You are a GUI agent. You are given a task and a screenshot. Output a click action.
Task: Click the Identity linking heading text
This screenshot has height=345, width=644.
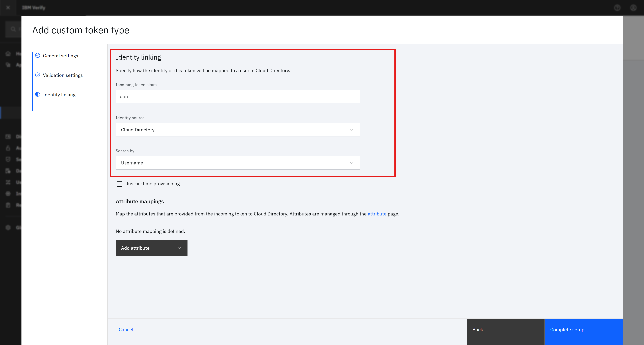(138, 57)
